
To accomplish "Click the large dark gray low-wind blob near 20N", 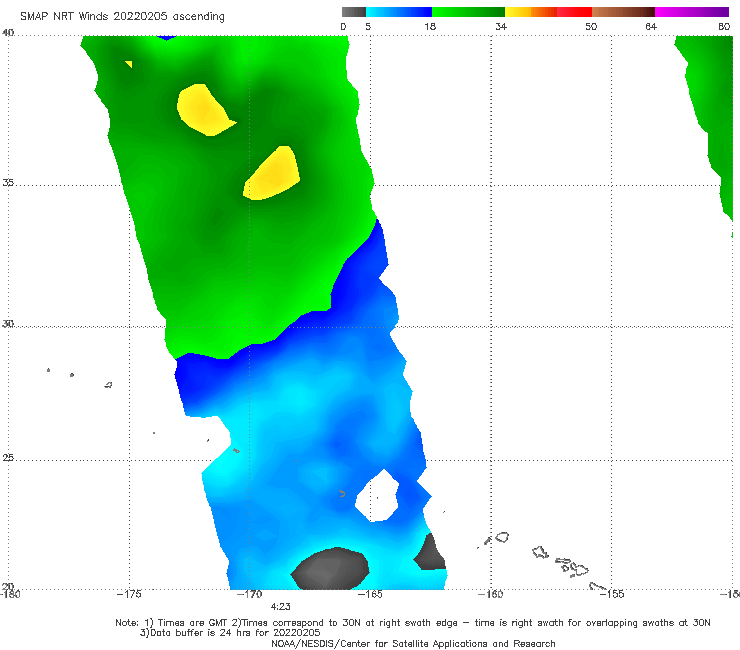I will (330, 568).
